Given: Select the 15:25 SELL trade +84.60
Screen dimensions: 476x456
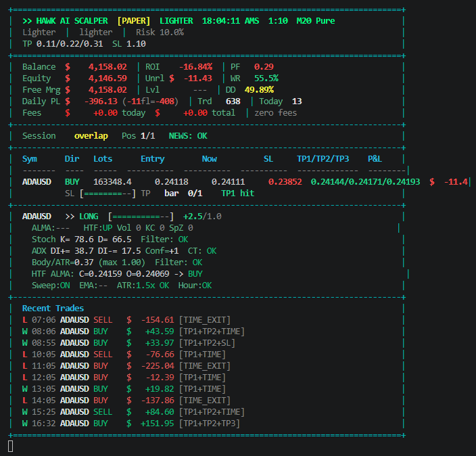Looking at the screenshot, I should click(x=133, y=412).
